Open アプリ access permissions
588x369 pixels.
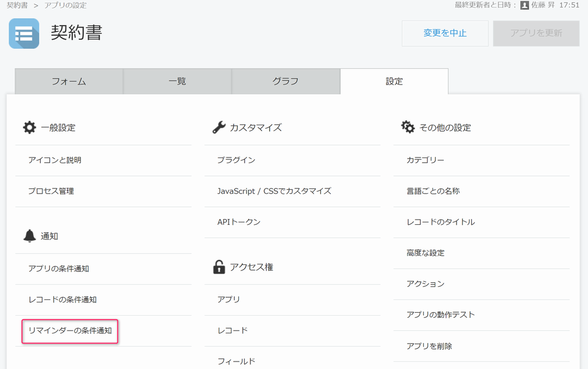(229, 299)
